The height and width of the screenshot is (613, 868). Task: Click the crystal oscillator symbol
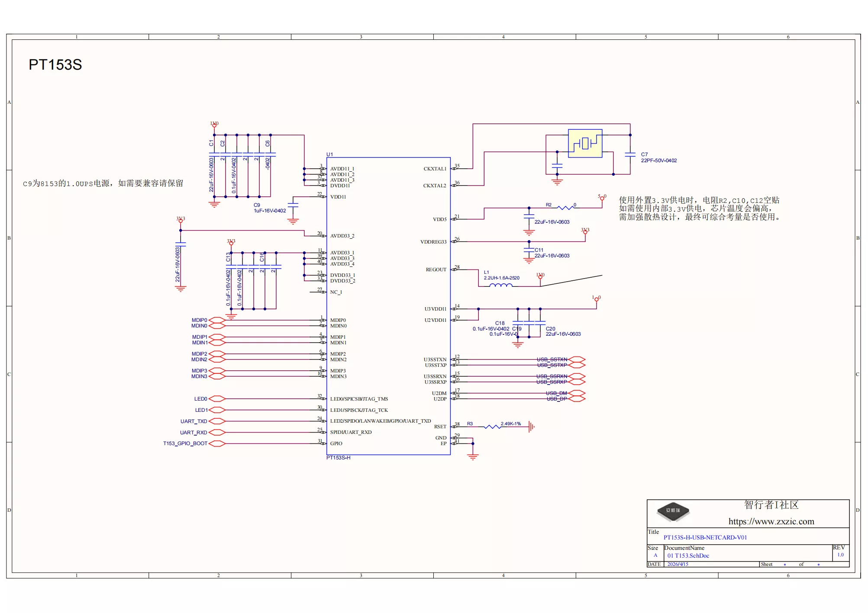[585, 143]
